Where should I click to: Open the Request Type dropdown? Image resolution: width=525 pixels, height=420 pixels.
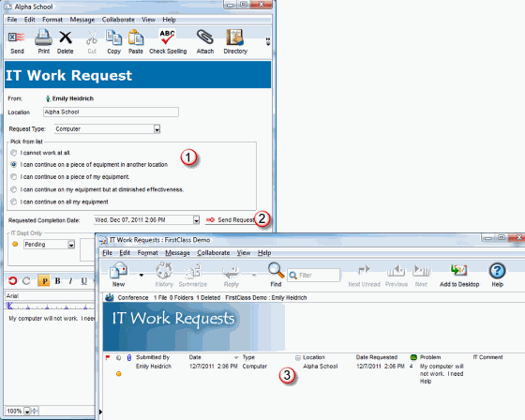pos(157,129)
